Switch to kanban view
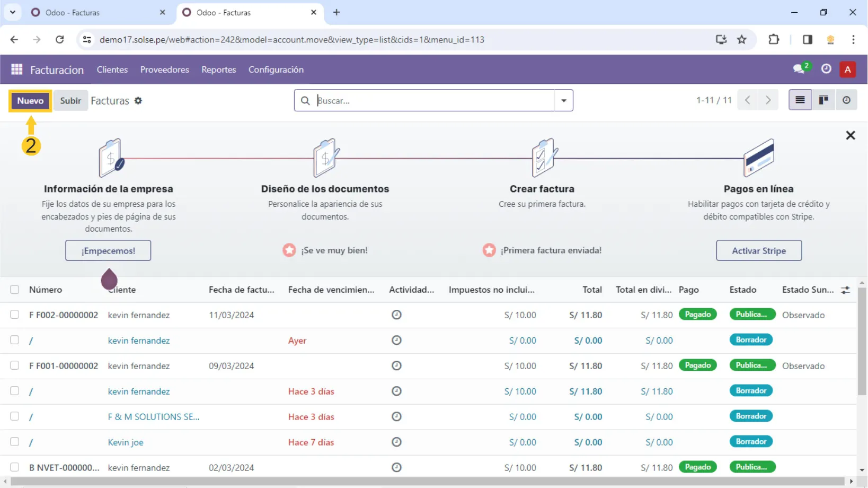The height and width of the screenshot is (488, 868). (x=823, y=100)
